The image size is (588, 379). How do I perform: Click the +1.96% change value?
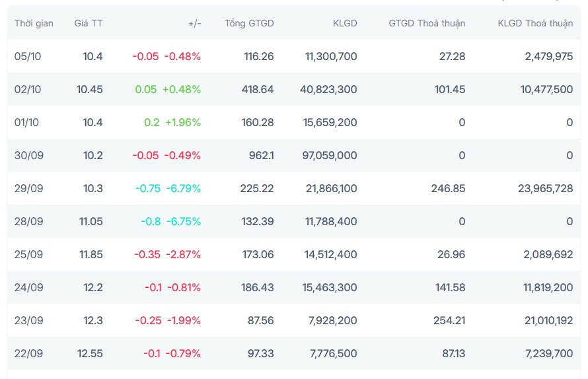point(183,122)
